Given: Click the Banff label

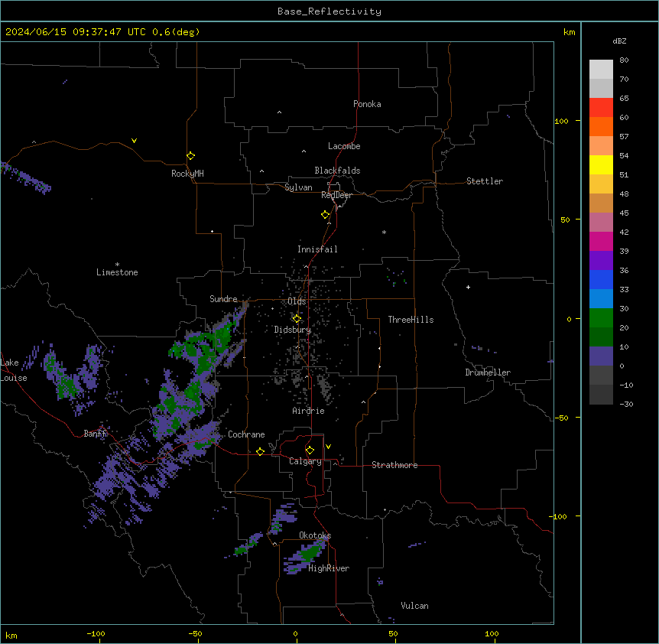Looking at the screenshot, I should click(96, 434).
